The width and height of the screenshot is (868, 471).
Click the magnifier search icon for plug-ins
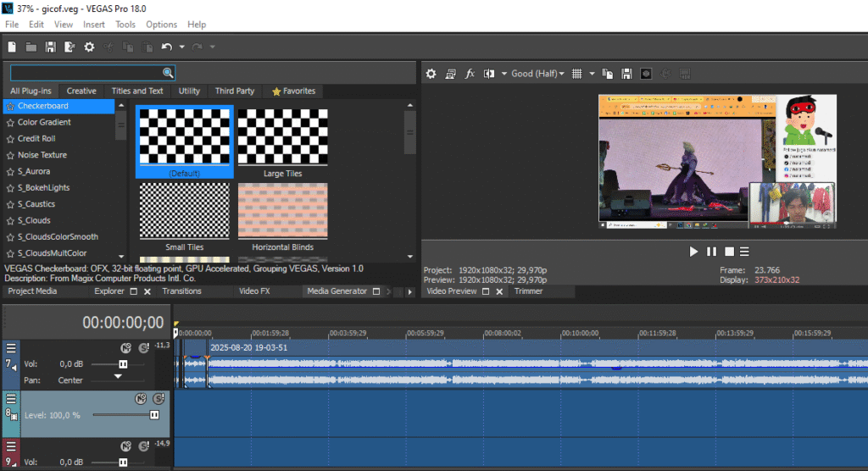pos(168,73)
